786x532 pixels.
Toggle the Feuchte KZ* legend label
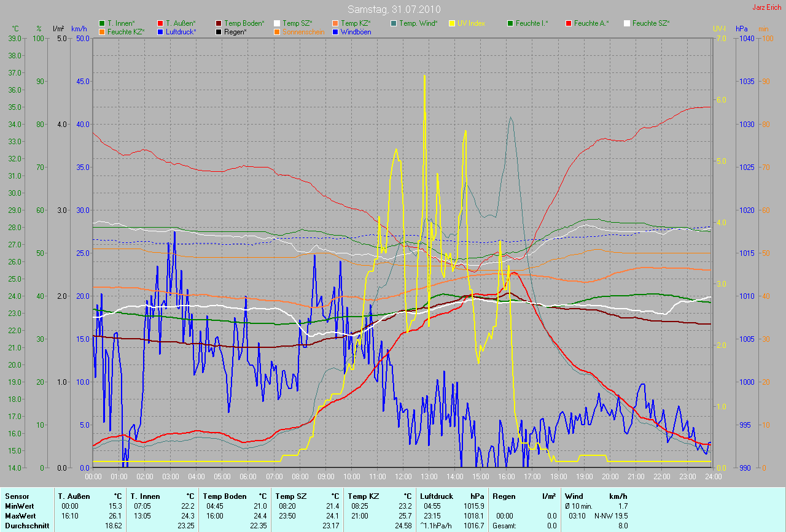[x=126, y=31]
